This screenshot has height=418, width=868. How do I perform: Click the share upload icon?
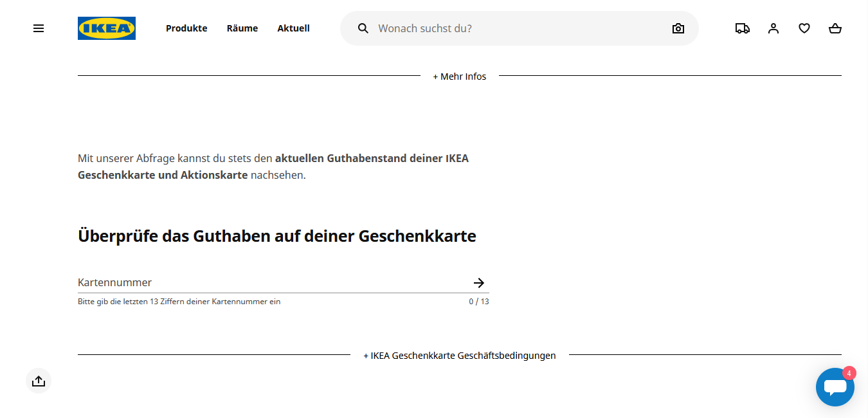tap(39, 381)
